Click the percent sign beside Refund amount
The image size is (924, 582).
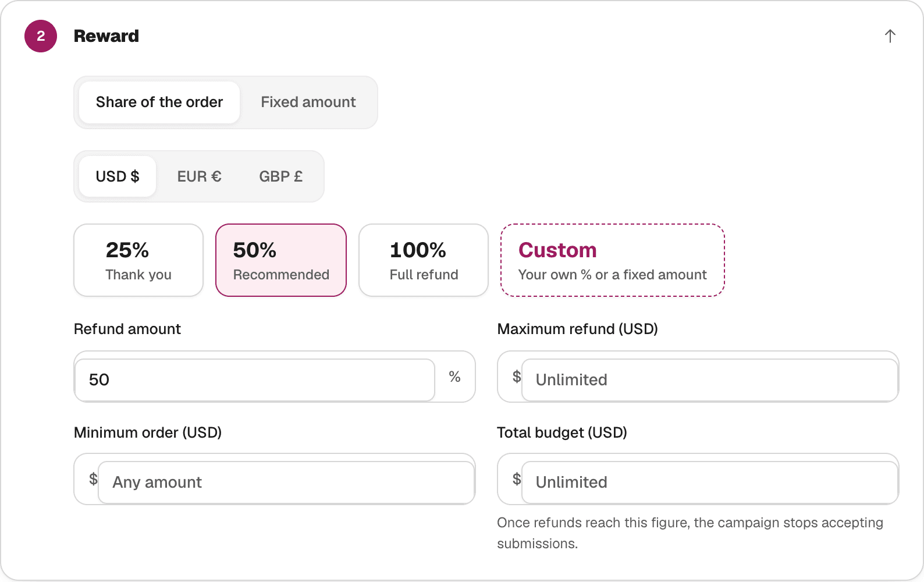tap(455, 377)
